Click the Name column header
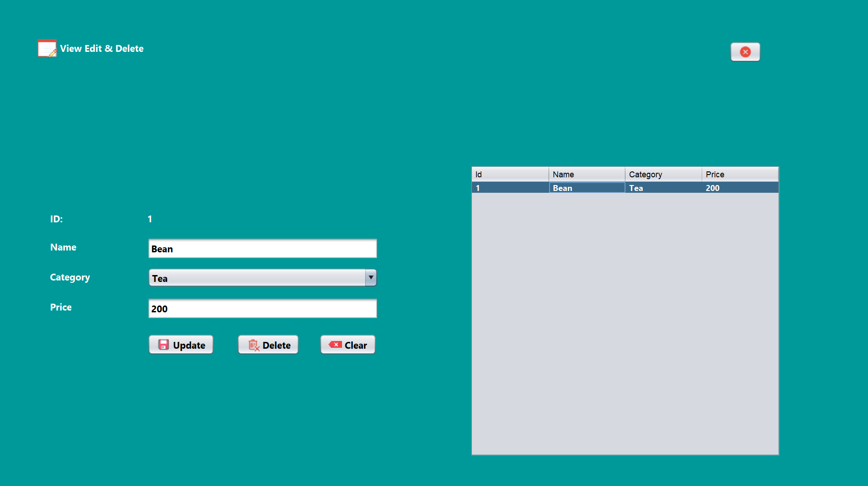 pyautogui.click(x=586, y=174)
